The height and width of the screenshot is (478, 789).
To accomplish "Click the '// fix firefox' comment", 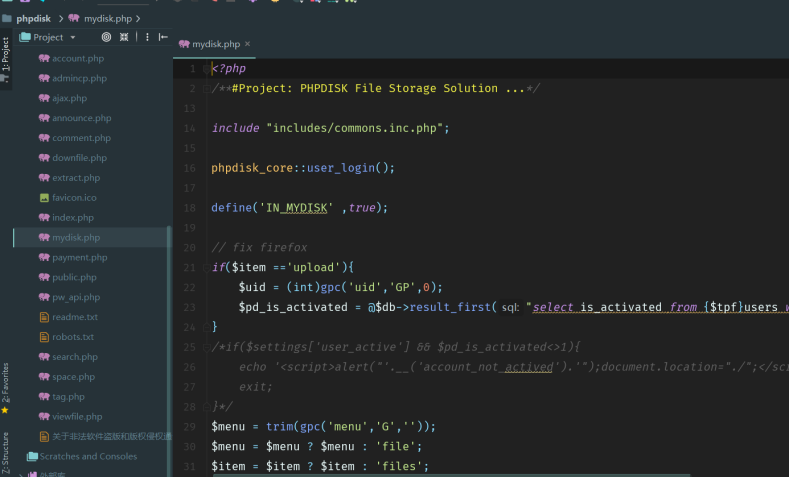I will pos(259,248).
